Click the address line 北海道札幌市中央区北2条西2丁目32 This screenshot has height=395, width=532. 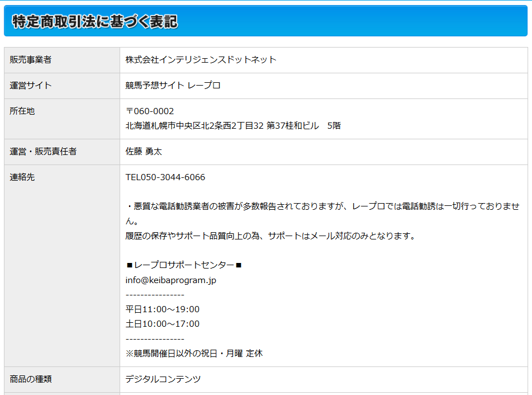point(194,126)
